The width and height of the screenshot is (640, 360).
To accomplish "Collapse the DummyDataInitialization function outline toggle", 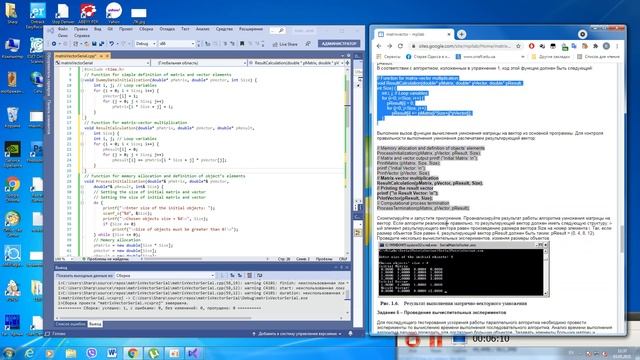I will coord(82,80).
